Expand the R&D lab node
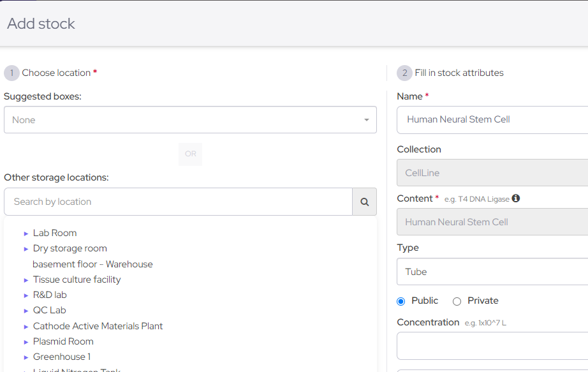This screenshot has height=372, width=588. click(26, 294)
